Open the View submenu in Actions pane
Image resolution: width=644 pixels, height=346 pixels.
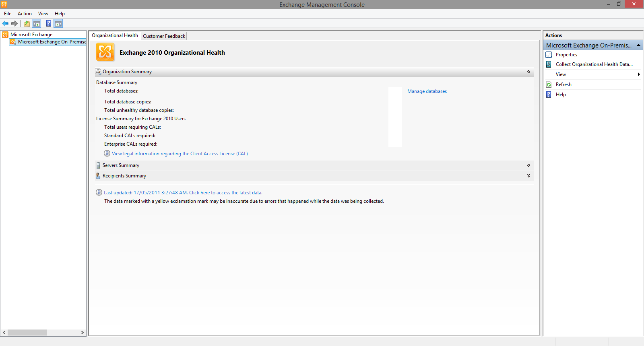coord(593,74)
